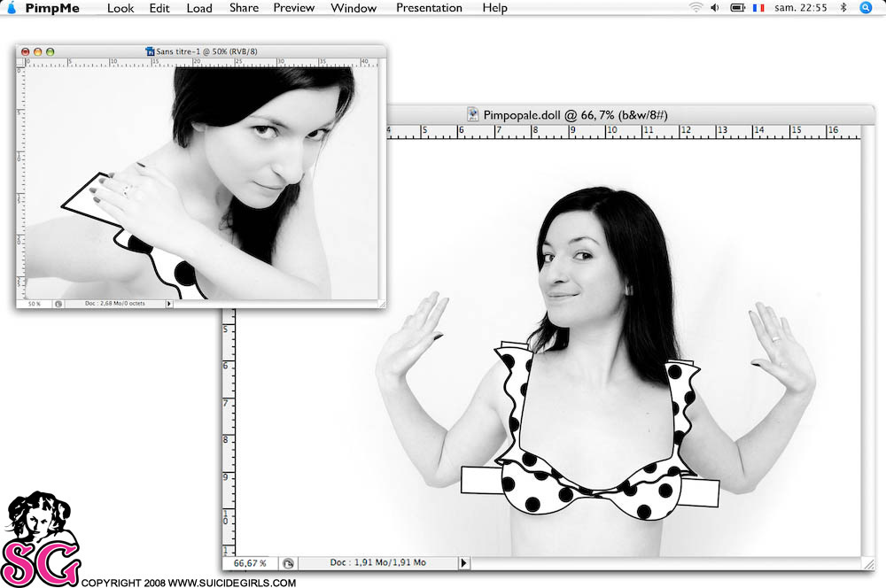Expand status menu arrow in Sans titre-1 window
The width and height of the screenshot is (886, 588).
pyautogui.click(x=168, y=304)
